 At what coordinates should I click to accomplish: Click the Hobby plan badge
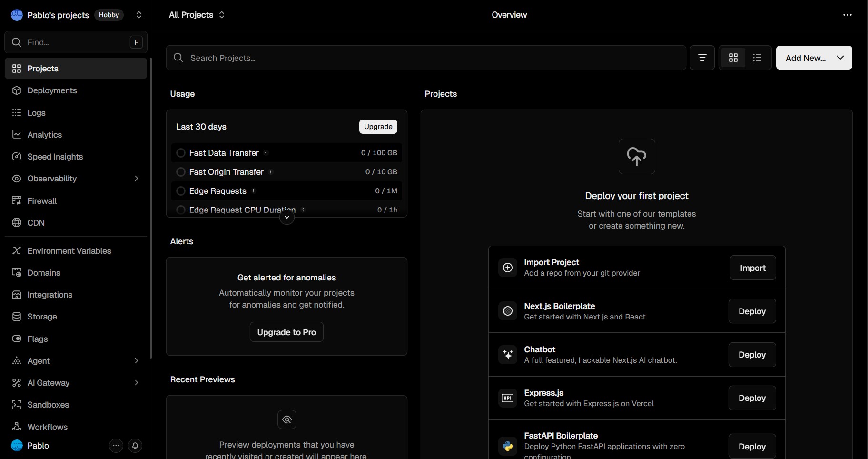109,15
